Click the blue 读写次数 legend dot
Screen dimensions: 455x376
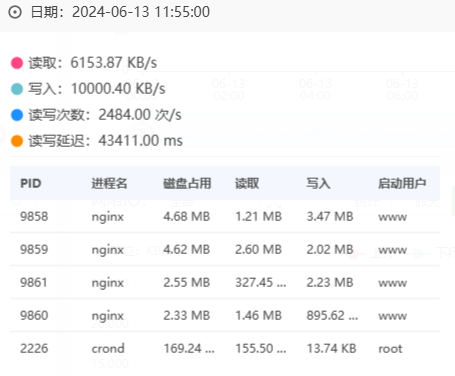click(x=17, y=115)
